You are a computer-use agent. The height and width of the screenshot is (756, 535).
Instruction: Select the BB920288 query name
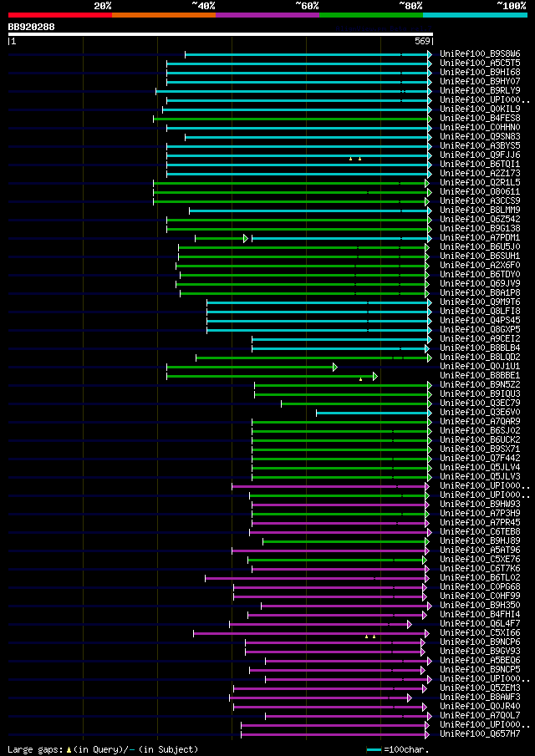32,27
